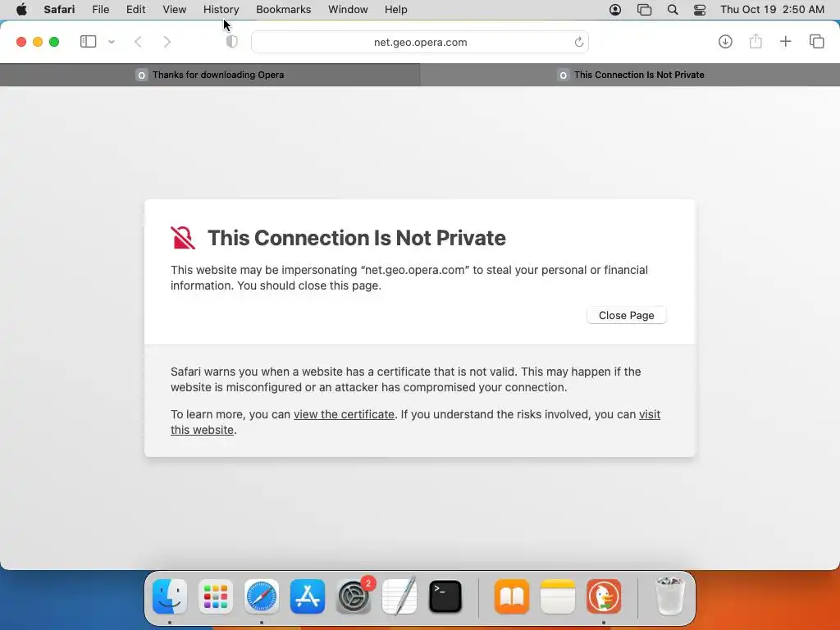
Task: Open Launchpad from the Dock
Action: 216,596
